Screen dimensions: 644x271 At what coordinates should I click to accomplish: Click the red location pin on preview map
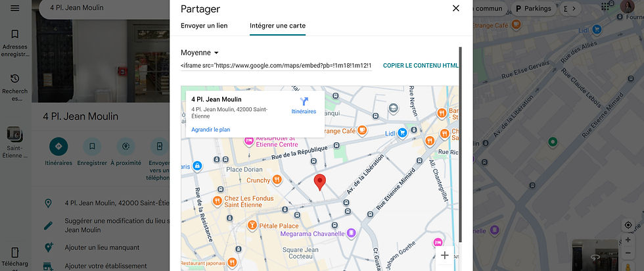tap(320, 182)
